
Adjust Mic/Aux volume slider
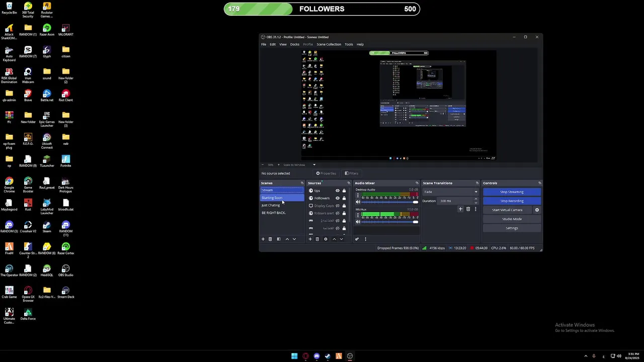click(390, 222)
